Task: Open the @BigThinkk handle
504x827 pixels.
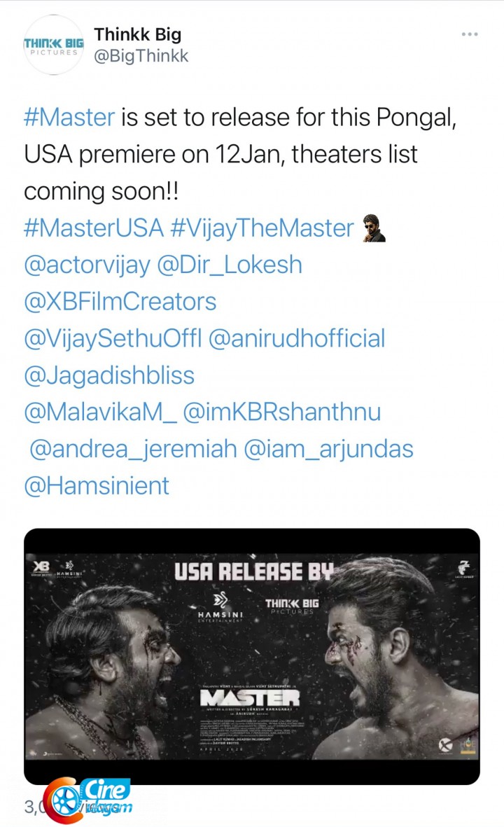Action: 141,56
